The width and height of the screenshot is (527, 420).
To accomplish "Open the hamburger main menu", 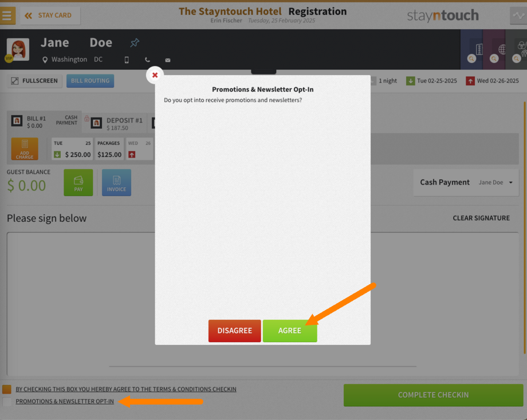I will pos(7,15).
